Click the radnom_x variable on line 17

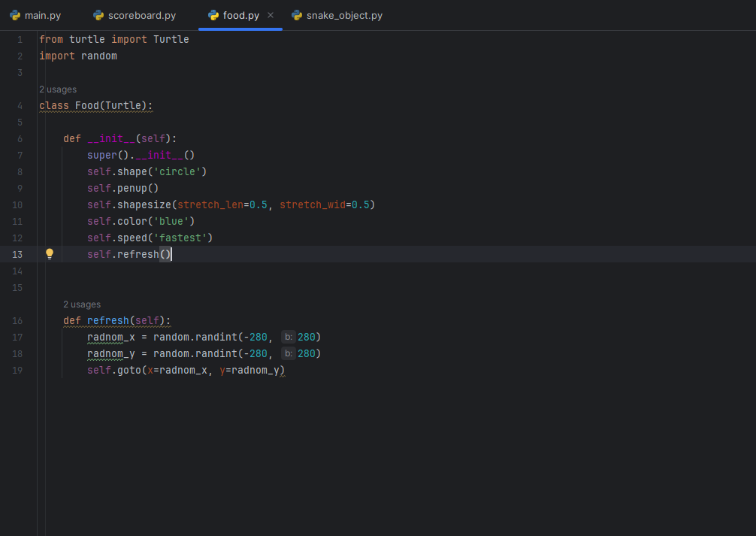pyautogui.click(x=111, y=337)
